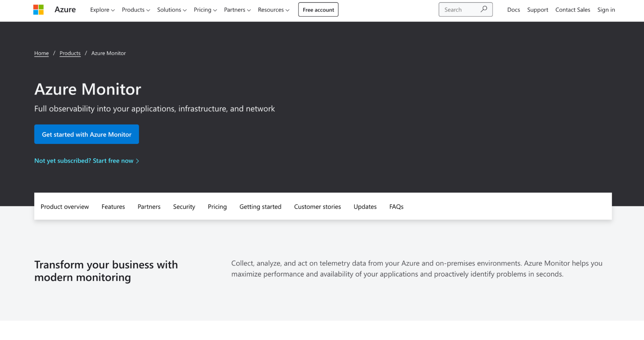Click the Free account button
This screenshot has height=340, width=644.
tap(318, 10)
